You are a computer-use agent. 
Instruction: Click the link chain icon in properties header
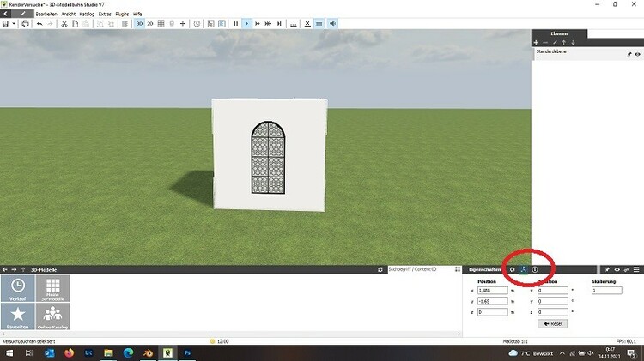626,269
